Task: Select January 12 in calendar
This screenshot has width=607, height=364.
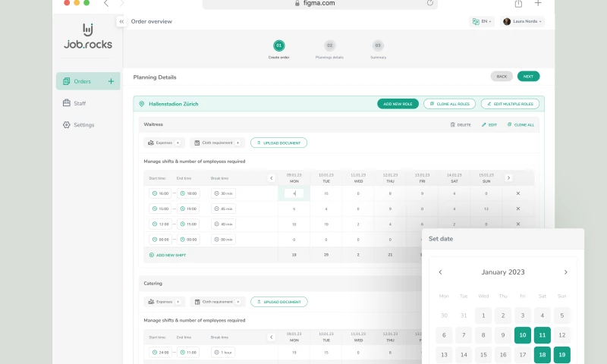Action: [562, 335]
